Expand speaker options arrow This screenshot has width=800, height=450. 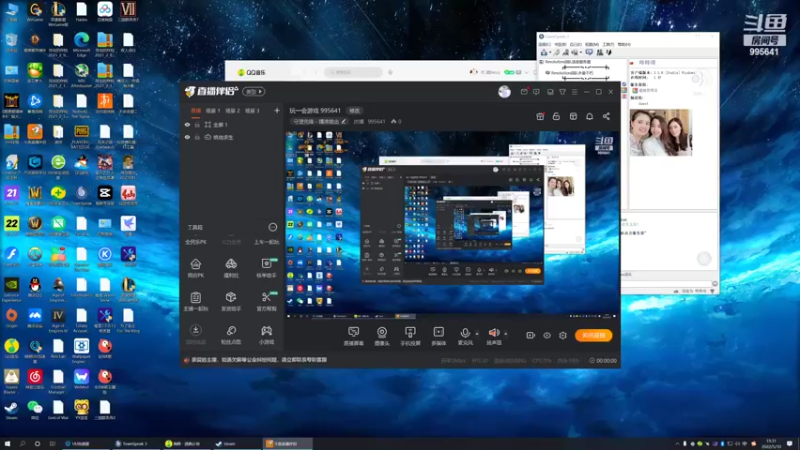pyautogui.click(x=506, y=334)
